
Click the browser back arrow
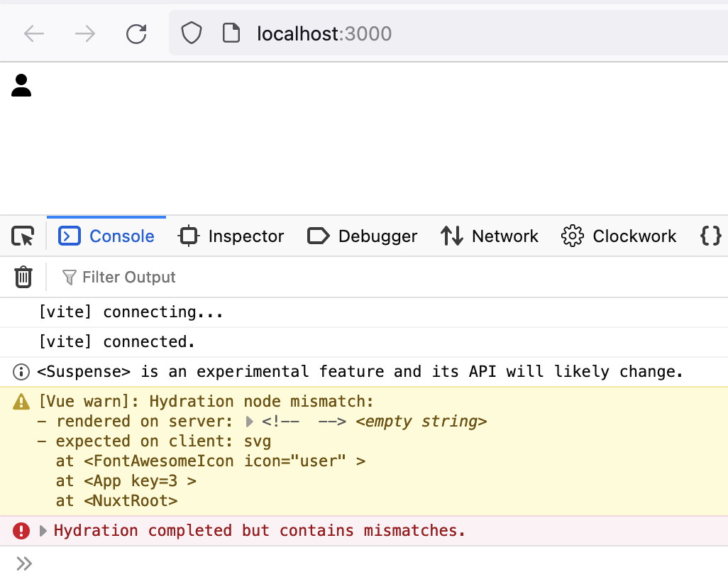[34, 33]
